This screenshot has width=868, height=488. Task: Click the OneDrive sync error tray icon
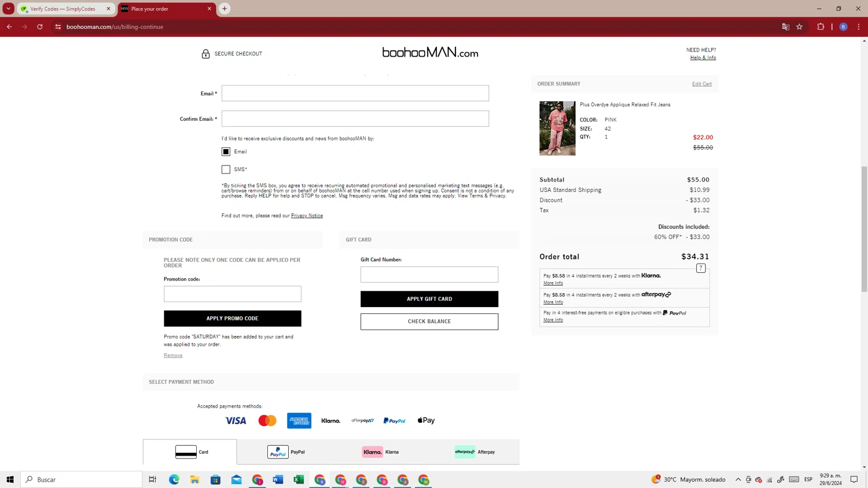[759, 479]
